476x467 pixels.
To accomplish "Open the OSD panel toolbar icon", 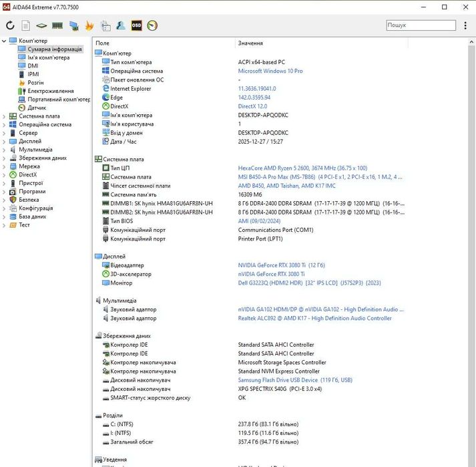I will [136, 25].
